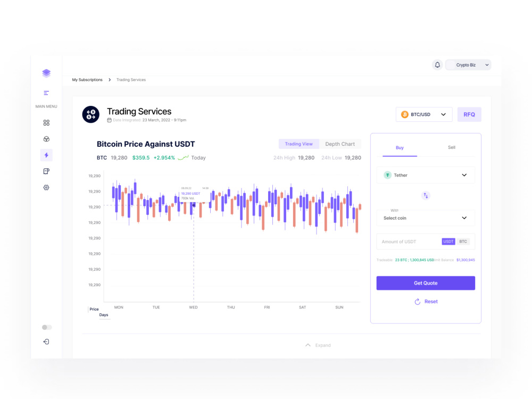Click the Reset link
The width and height of the screenshot is (532, 399).
pos(431,302)
